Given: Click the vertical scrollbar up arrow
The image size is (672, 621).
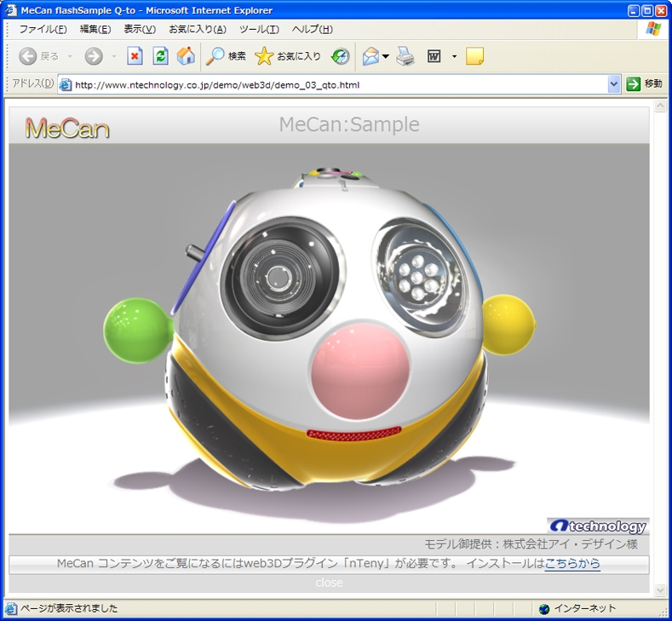Looking at the screenshot, I should [660, 106].
